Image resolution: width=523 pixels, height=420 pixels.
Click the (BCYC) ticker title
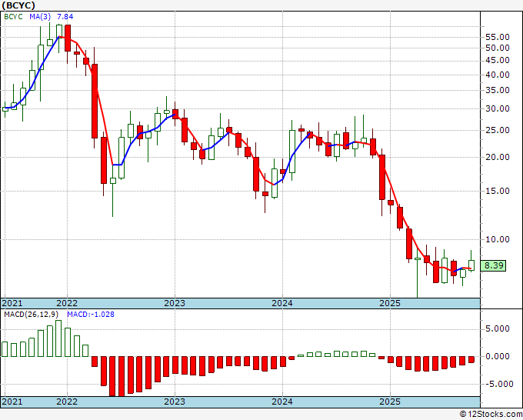(x=18, y=5)
